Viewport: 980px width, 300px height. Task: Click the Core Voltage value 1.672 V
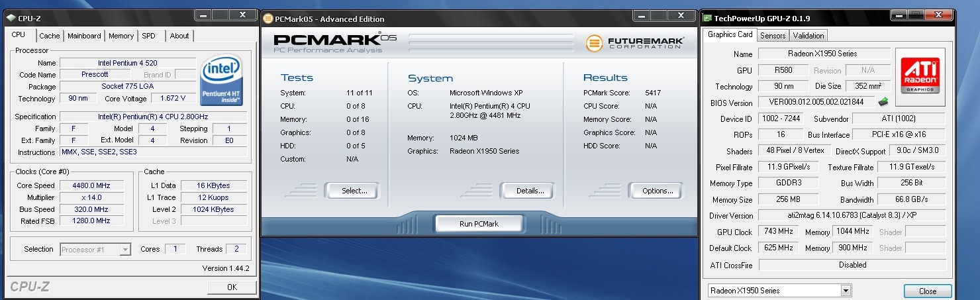[x=173, y=99]
